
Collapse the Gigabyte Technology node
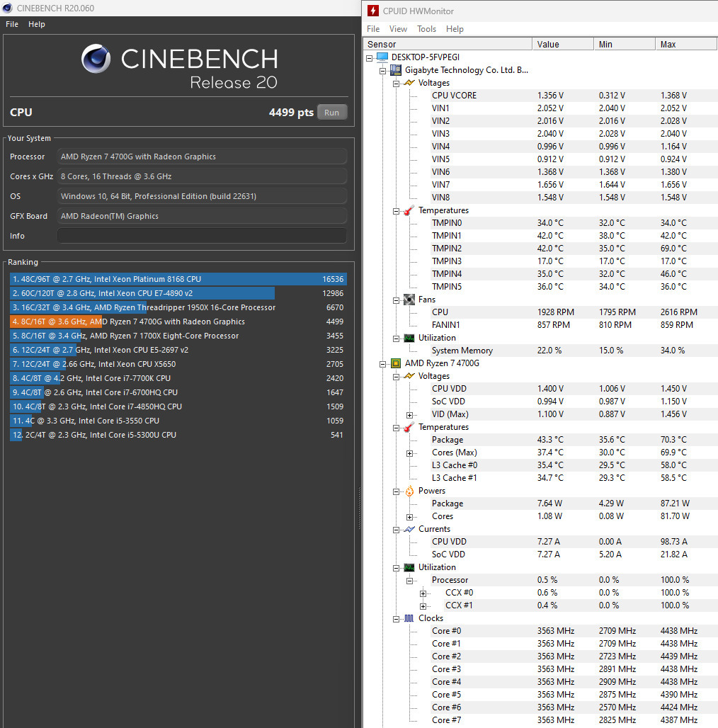[x=382, y=71]
